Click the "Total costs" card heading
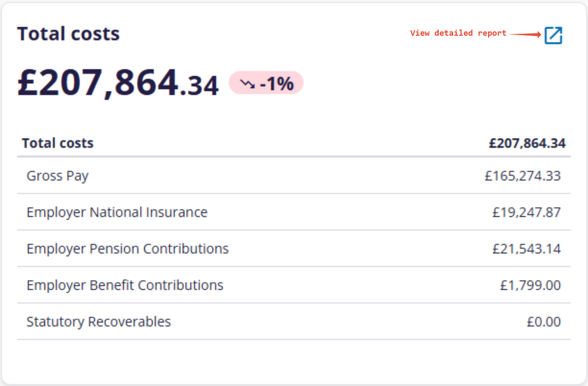Screen dimensions: 588x386 pos(68,34)
